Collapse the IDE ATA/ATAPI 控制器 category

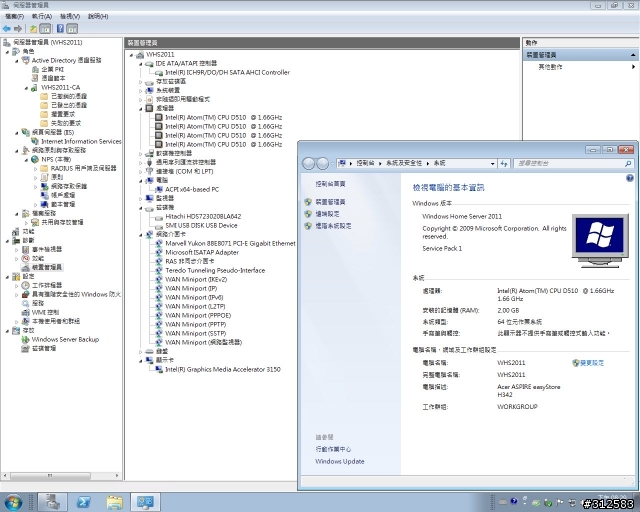tap(141, 63)
